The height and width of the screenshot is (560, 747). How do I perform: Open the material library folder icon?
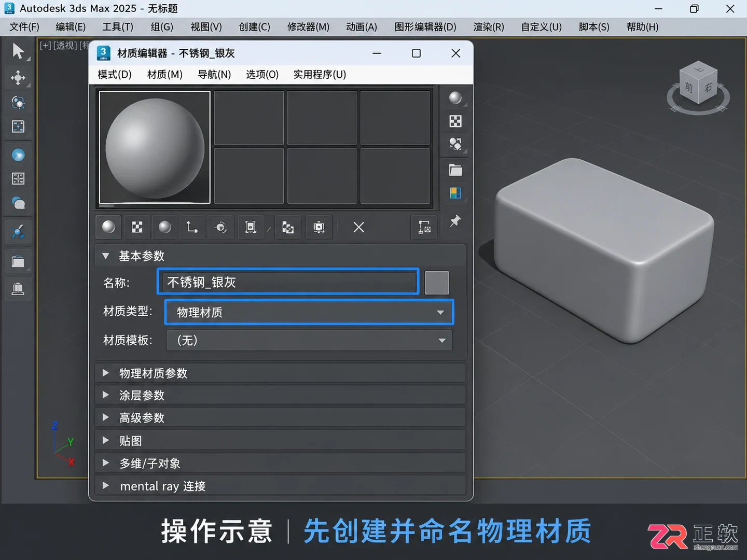[455, 170]
